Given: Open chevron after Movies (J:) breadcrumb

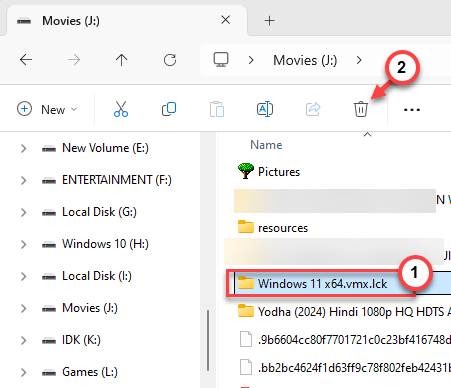Looking at the screenshot, I should (x=359, y=60).
